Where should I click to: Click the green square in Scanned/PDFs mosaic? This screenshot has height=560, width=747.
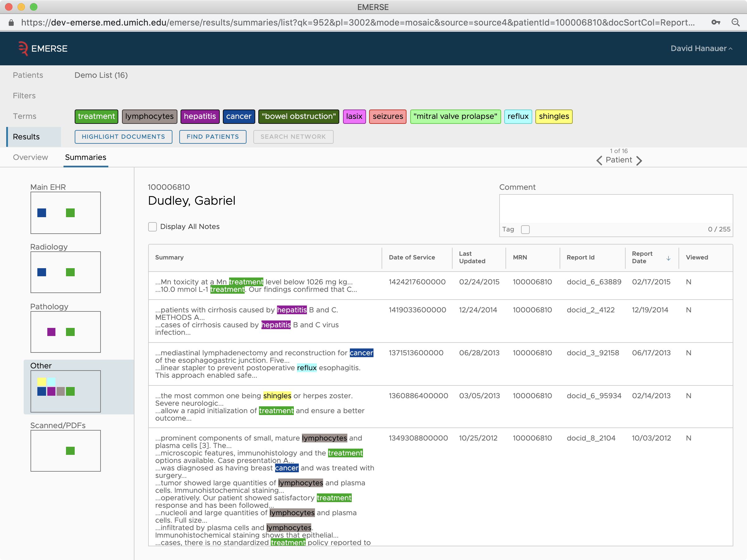[70, 450]
